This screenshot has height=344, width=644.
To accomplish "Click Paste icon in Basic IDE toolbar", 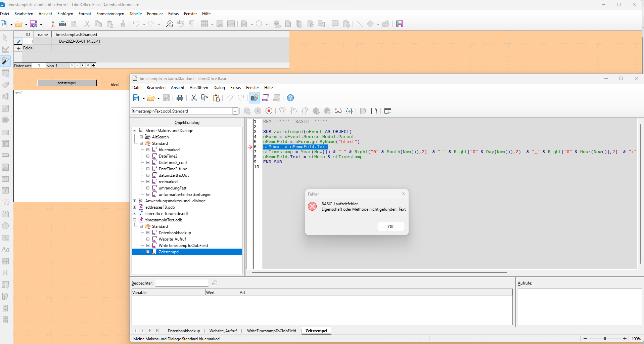I will [216, 98].
